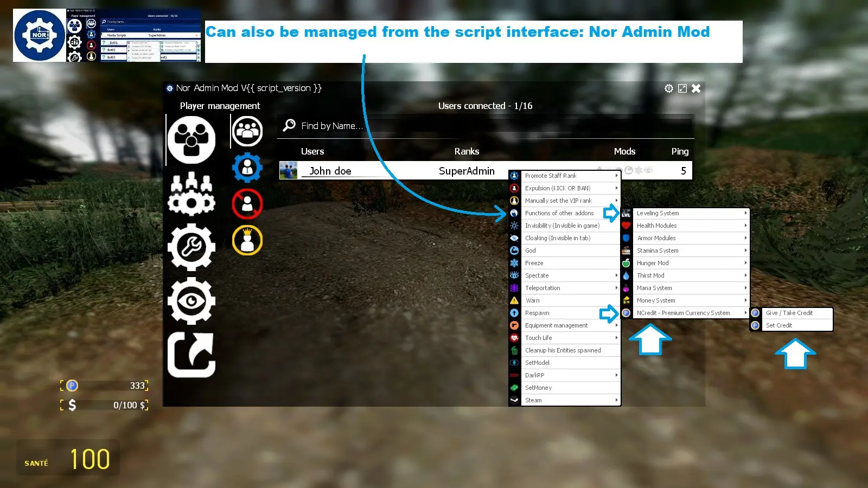The image size is (868, 488).
Task: Expand the Leveling System submenu
Action: pos(689,213)
